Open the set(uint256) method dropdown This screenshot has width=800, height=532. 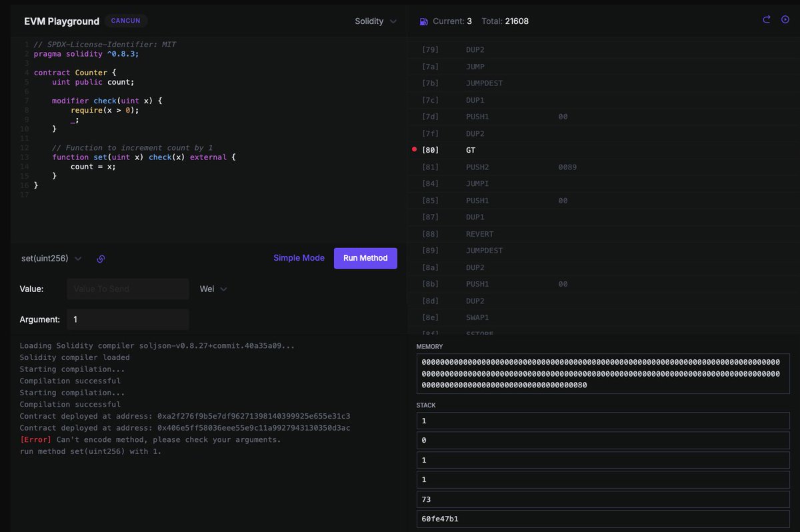[x=51, y=258]
